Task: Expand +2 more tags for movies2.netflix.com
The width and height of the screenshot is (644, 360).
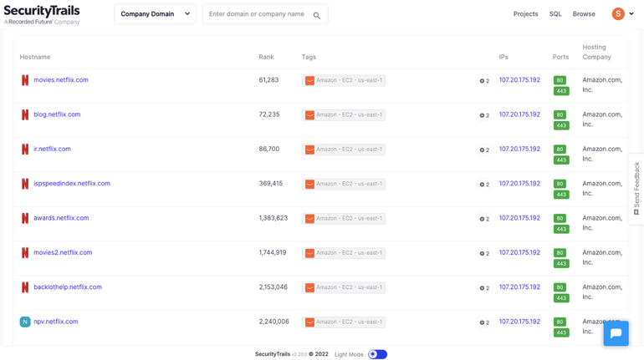Action: pos(484,253)
